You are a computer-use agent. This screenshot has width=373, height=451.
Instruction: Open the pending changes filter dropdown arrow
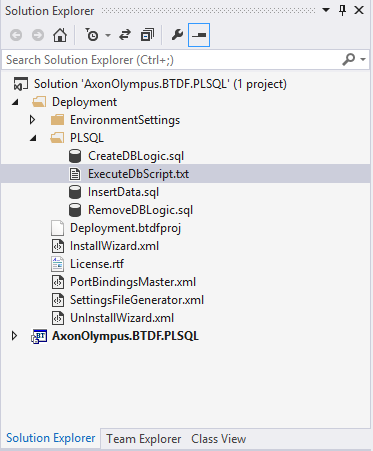108,35
